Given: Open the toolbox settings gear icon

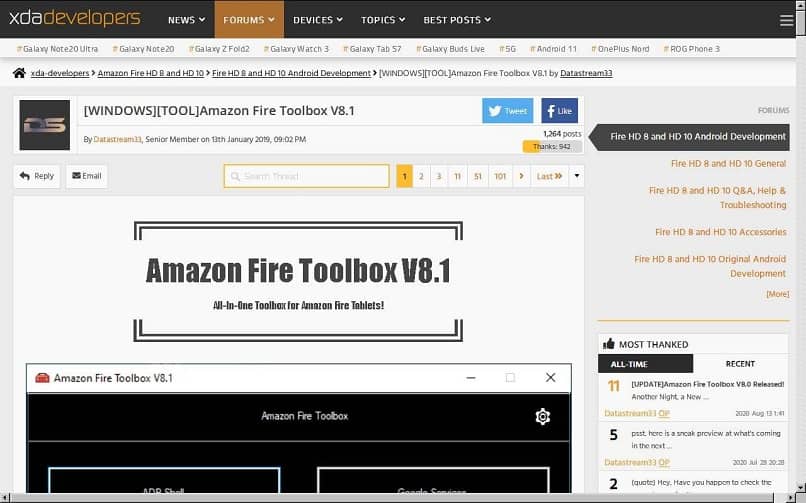Looking at the screenshot, I should [543, 416].
